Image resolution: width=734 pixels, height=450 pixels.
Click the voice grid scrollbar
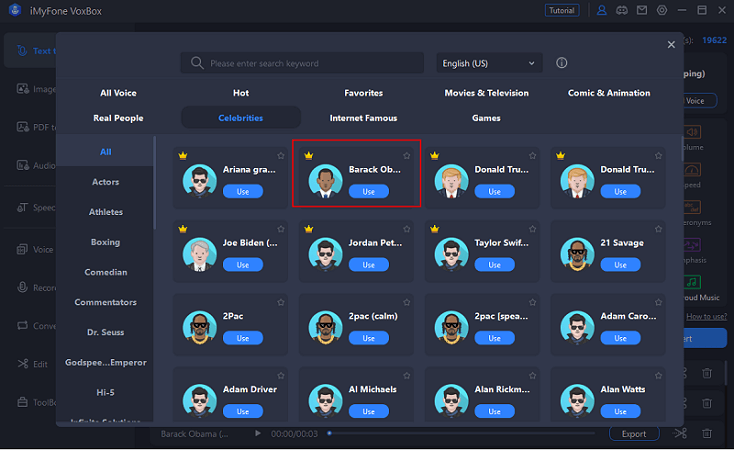click(x=682, y=149)
